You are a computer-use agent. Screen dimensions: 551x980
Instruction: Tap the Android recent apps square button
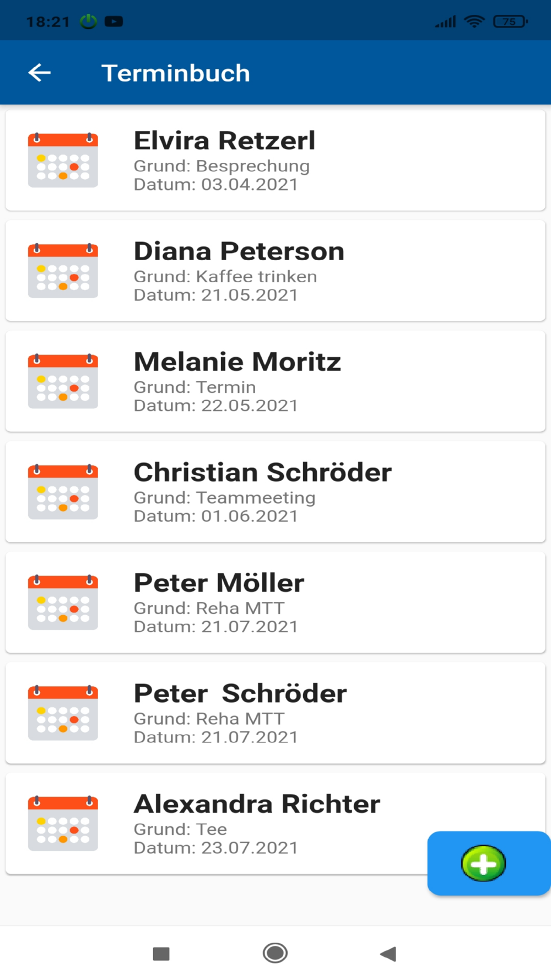(x=161, y=954)
